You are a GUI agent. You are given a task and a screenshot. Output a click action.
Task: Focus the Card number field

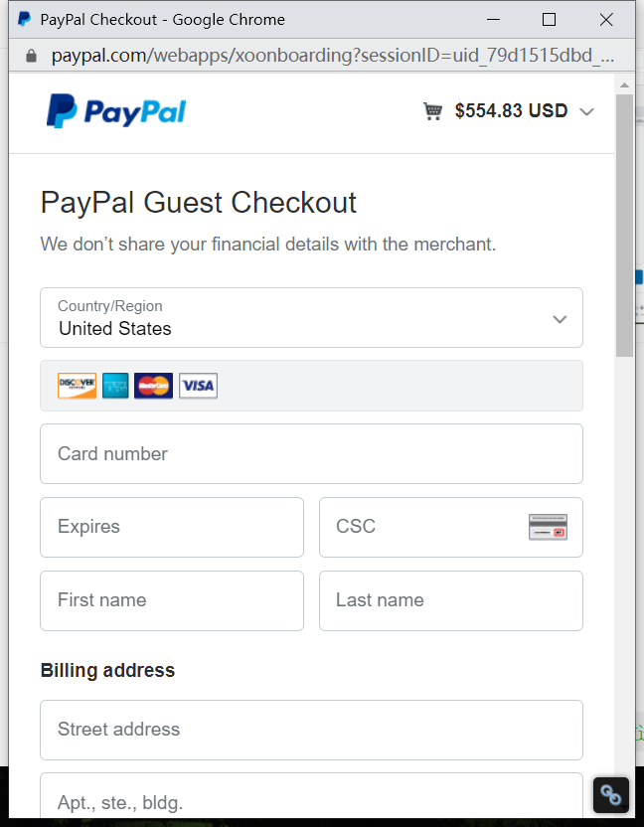coord(311,454)
